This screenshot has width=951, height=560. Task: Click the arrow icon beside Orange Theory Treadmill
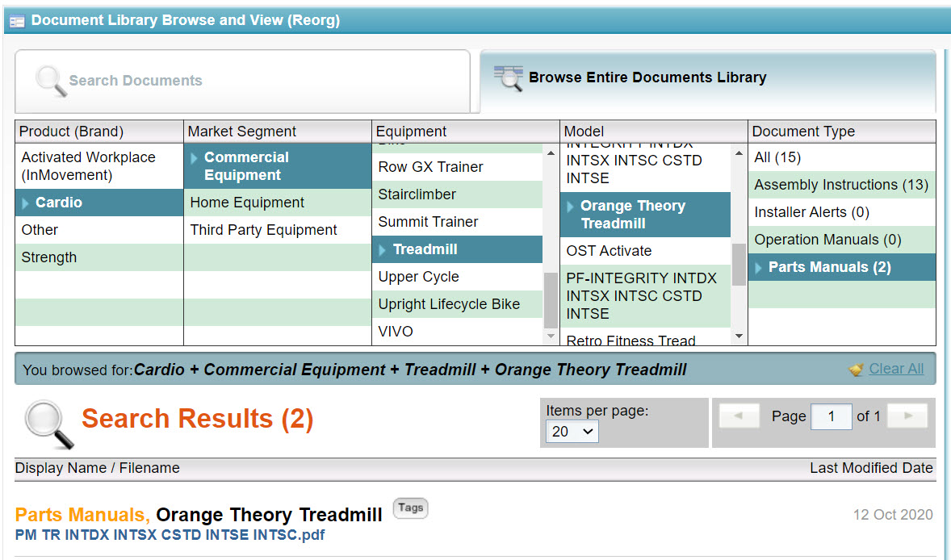[x=570, y=207]
